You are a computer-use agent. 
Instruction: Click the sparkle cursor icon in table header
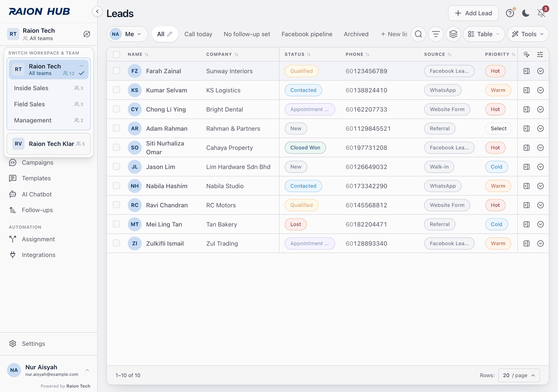pos(527,54)
